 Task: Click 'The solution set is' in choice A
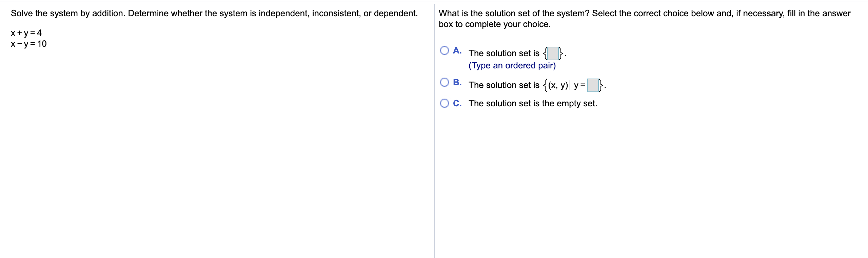click(504, 53)
